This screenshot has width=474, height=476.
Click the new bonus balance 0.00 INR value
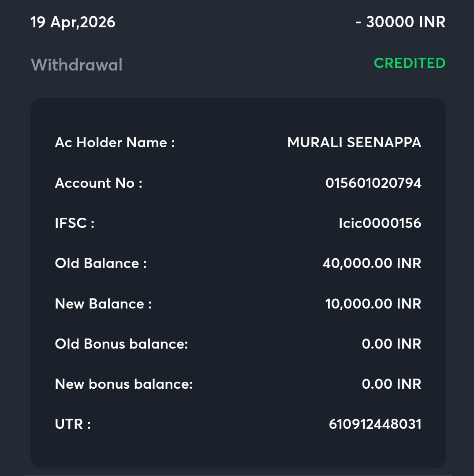pos(391,384)
